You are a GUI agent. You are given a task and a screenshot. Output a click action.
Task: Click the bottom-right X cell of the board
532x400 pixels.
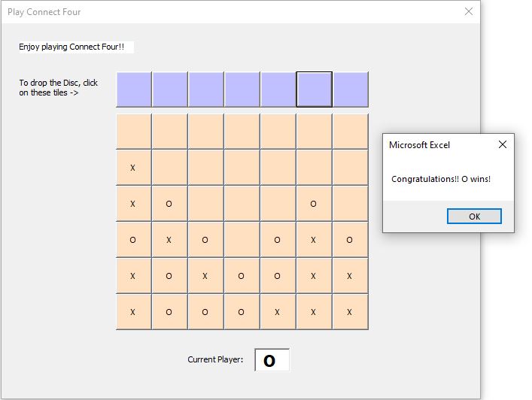pyautogui.click(x=351, y=312)
